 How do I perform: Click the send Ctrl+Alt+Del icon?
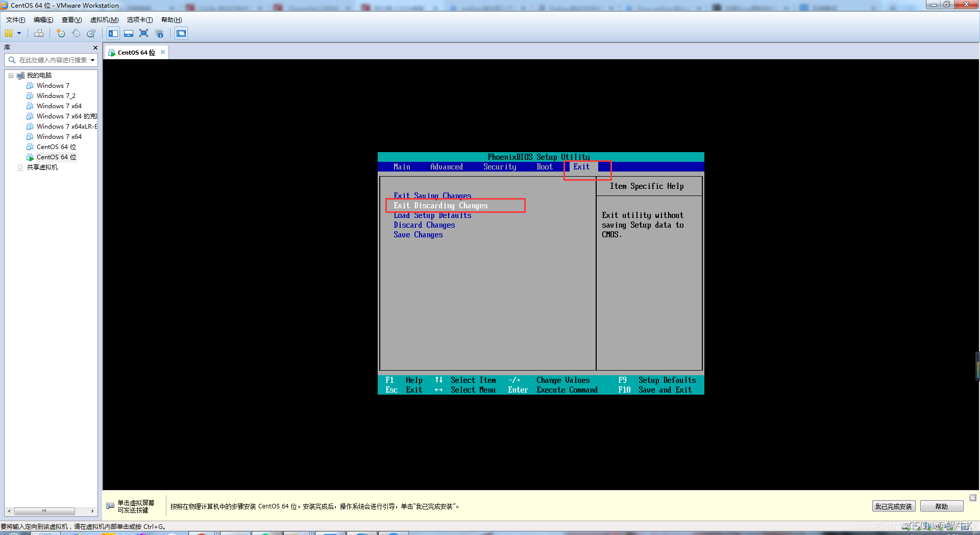pos(39,34)
